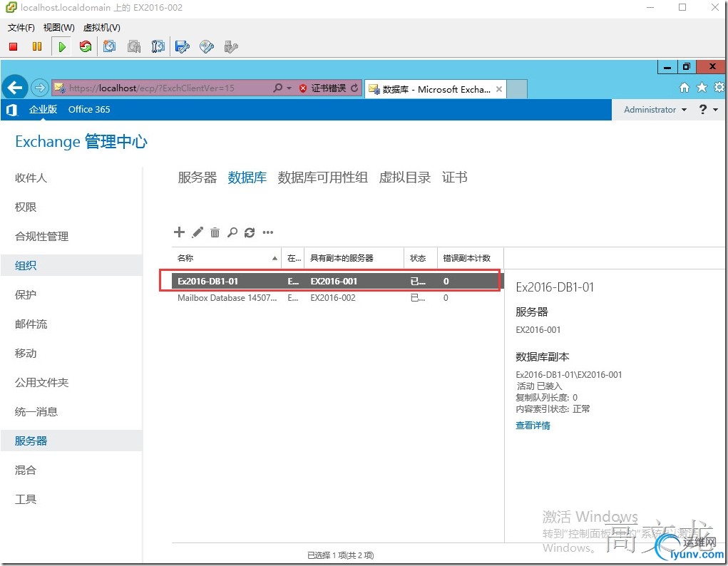This screenshot has height=566, width=728.
Task: Expand the address bar search dropdown arrow
Action: click(289, 88)
